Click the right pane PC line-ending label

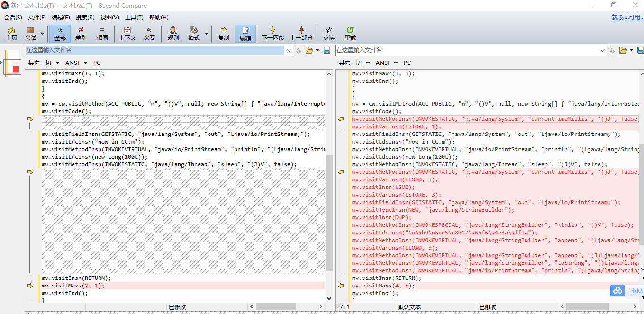click(x=407, y=63)
